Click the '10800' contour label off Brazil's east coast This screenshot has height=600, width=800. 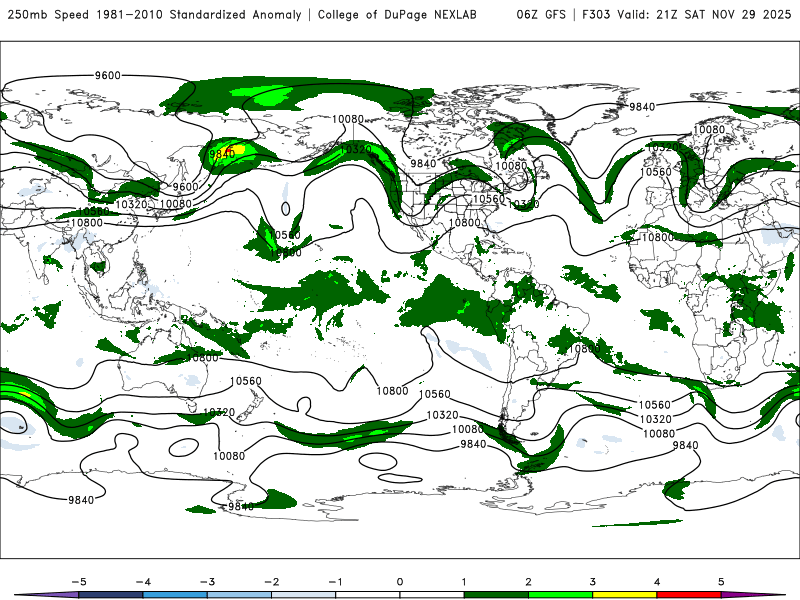point(584,348)
